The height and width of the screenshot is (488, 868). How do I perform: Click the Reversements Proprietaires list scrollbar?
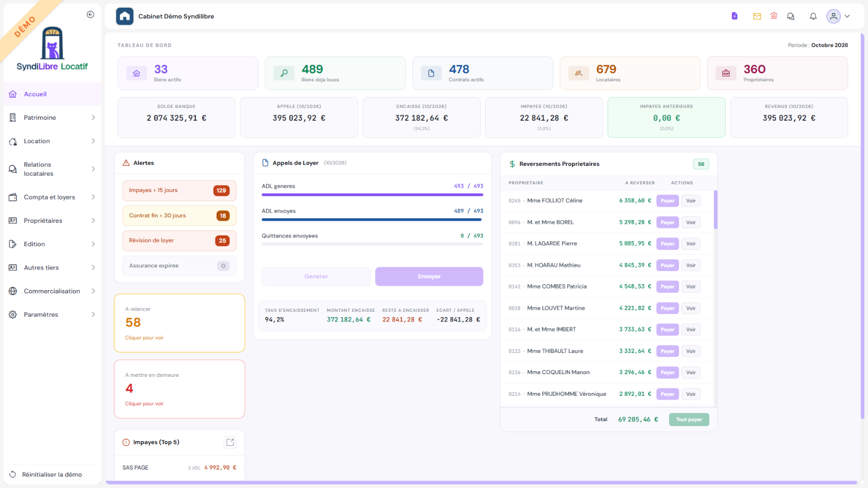[x=716, y=210]
